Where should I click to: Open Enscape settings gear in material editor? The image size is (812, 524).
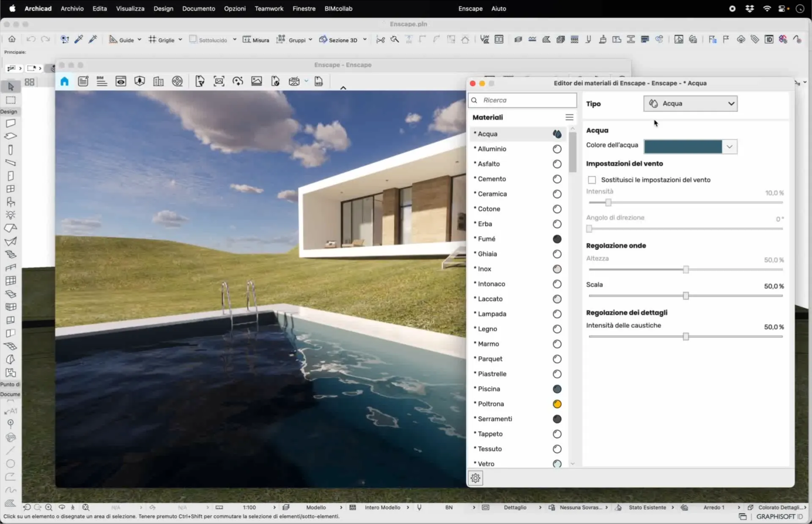point(475,478)
